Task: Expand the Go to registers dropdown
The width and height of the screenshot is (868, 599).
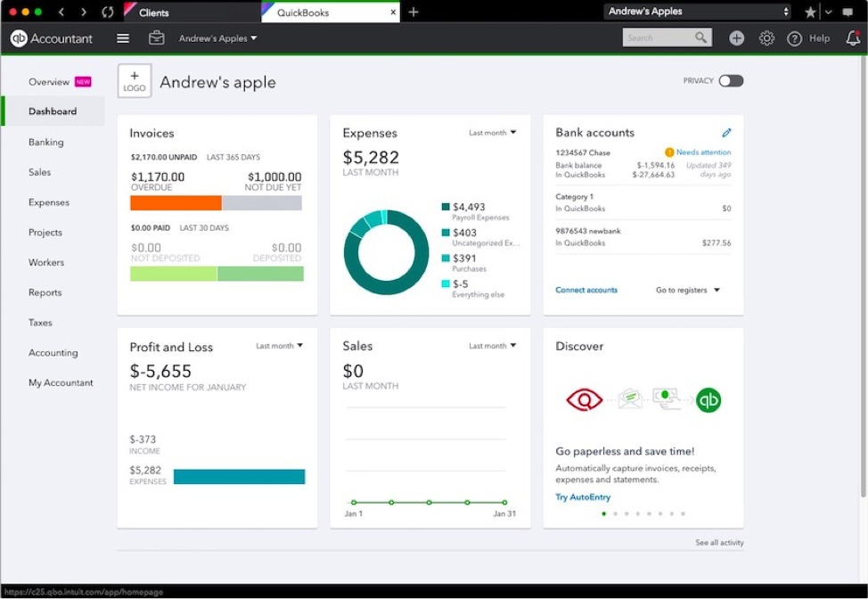Action: 687,290
